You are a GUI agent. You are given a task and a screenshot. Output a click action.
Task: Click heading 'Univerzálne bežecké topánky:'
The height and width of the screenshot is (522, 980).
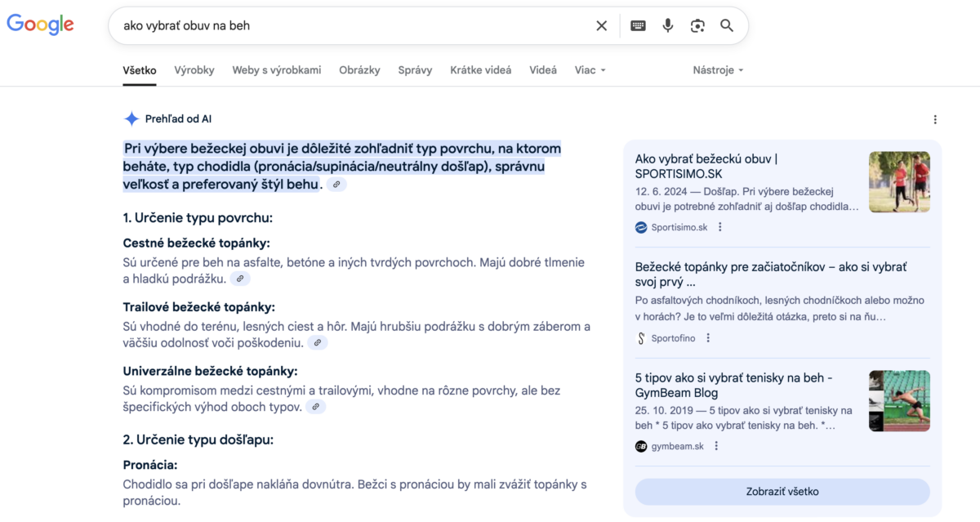click(210, 371)
